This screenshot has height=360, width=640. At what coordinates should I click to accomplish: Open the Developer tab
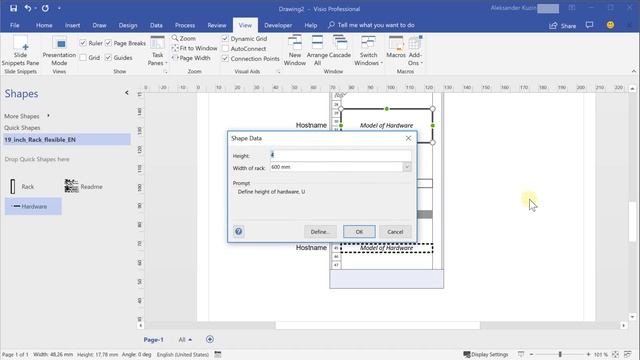tap(278, 25)
